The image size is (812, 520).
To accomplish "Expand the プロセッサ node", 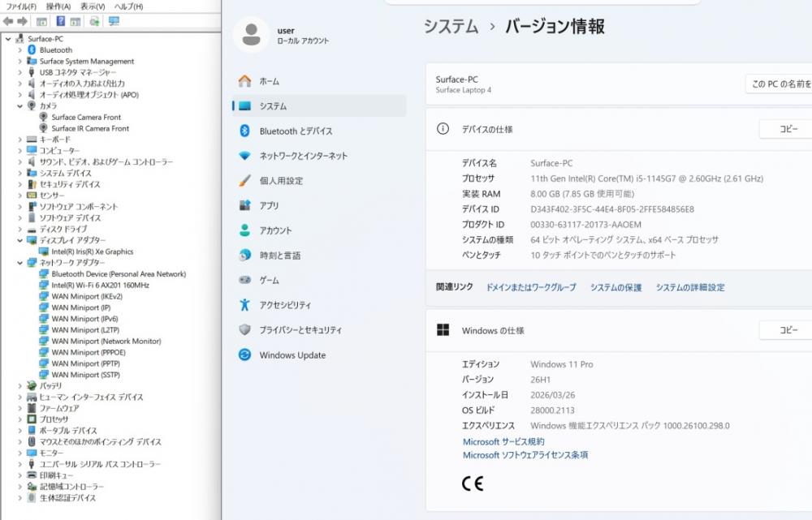I will click(19, 419).
